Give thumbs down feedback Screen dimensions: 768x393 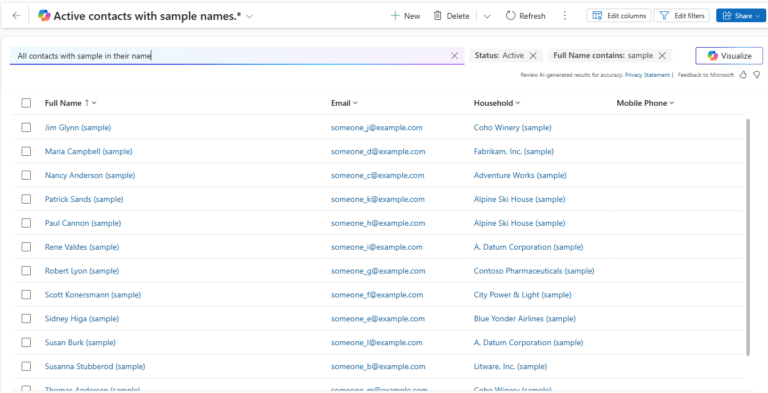pyautogui.click(x=757, y=75)
